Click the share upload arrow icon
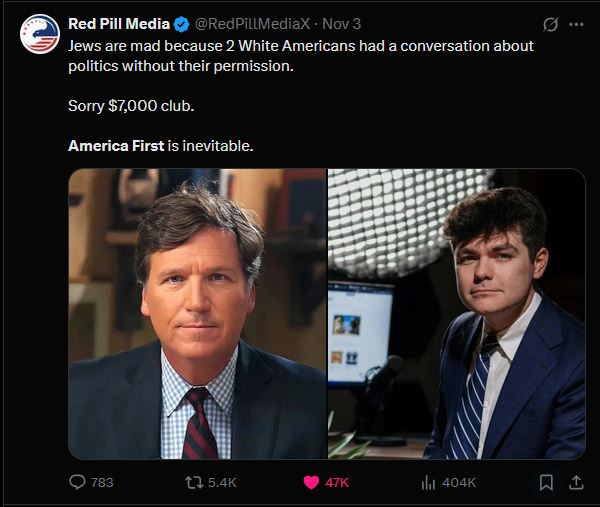The image size is (600, 507). [x=575, y=482]
